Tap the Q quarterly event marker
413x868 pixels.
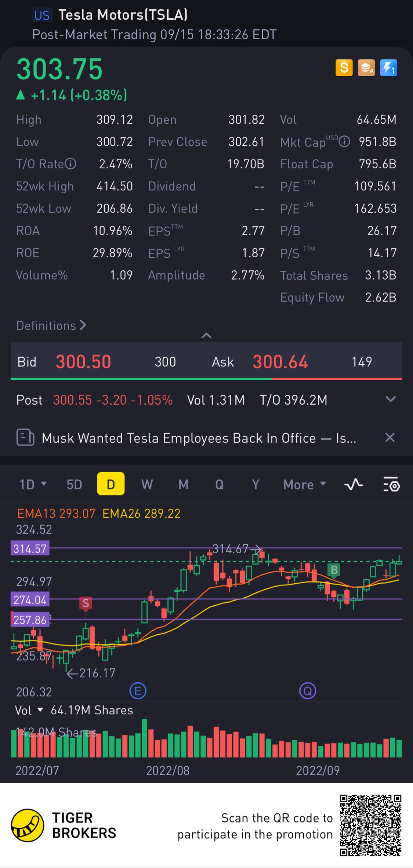[308, 692]
